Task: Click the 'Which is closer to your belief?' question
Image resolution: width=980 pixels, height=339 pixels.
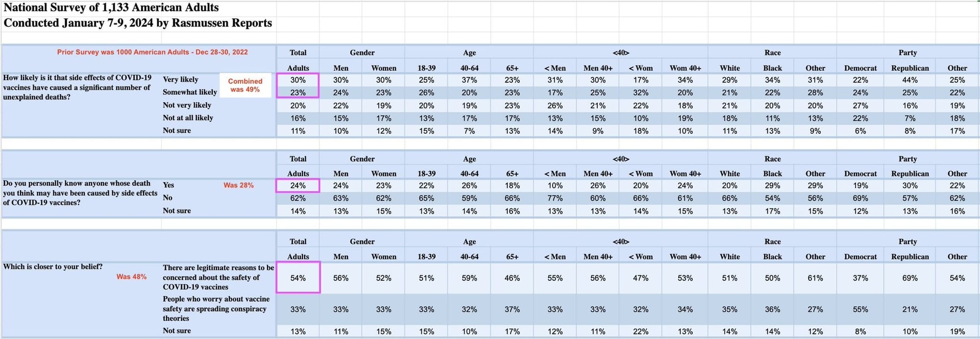Action: click(53, 267)
